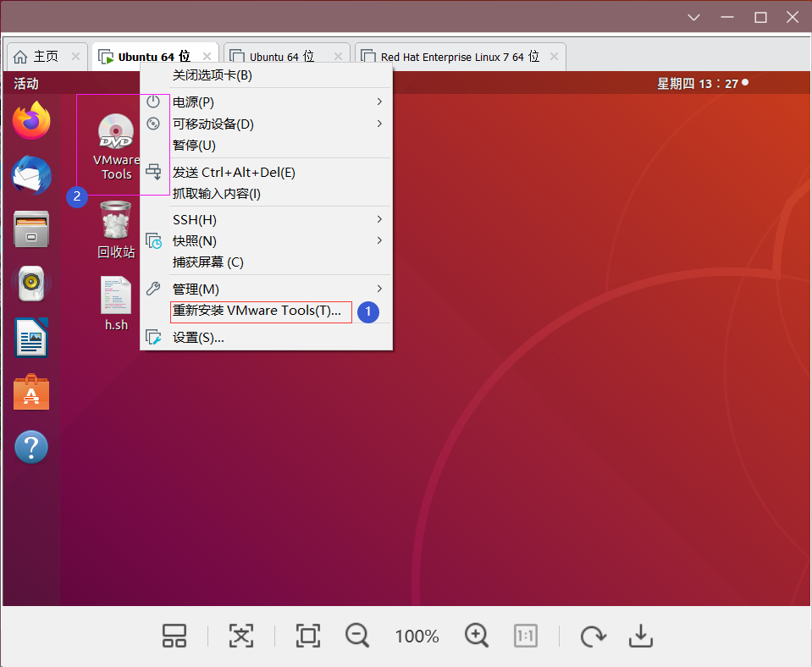Maximize the viewer window
This screenshot has width=812, height=667.
coord(760,18)
